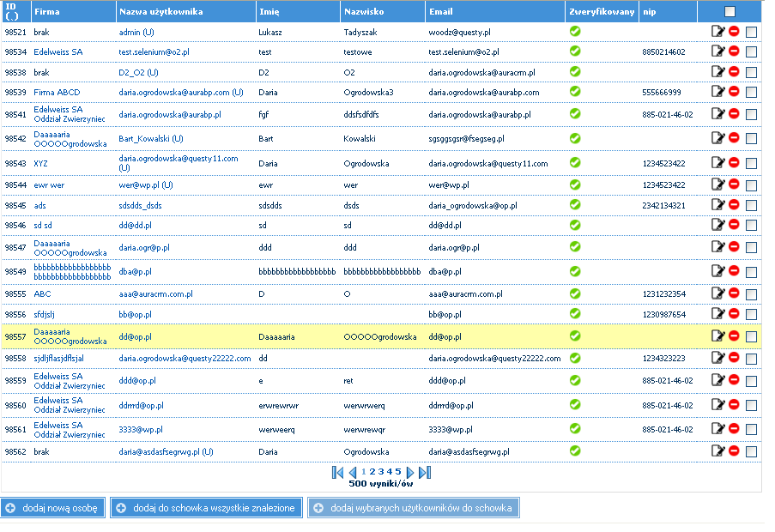Delete user 98534 with red remove icon
The width and height of the screenshot is (775, 532).
[735, 51]
